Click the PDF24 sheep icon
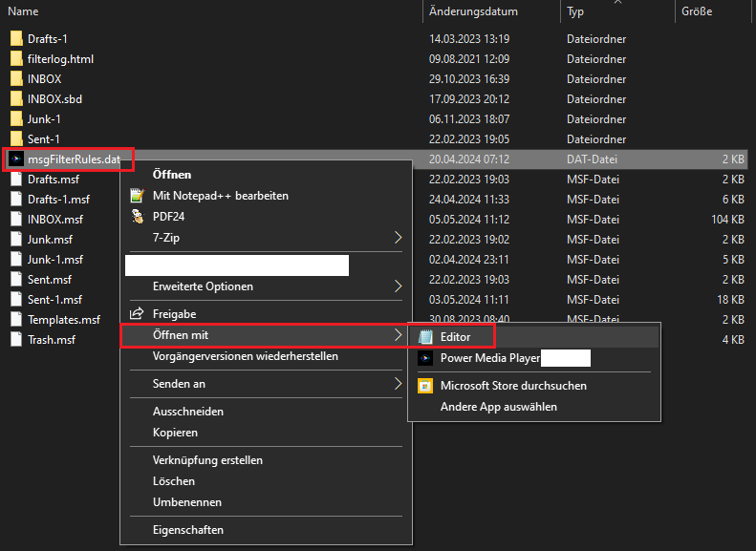 [x=136, y=217]
